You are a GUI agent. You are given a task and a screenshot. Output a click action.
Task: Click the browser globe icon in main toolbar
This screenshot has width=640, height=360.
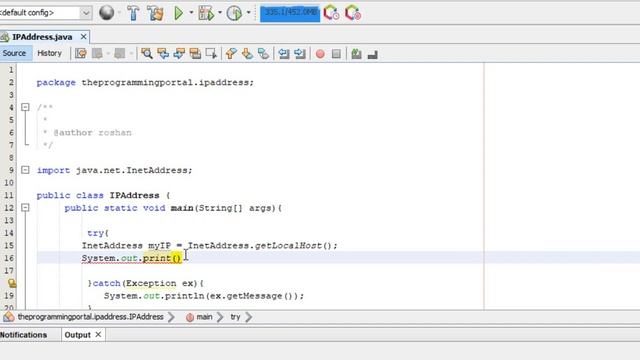(x=107, y=13)
